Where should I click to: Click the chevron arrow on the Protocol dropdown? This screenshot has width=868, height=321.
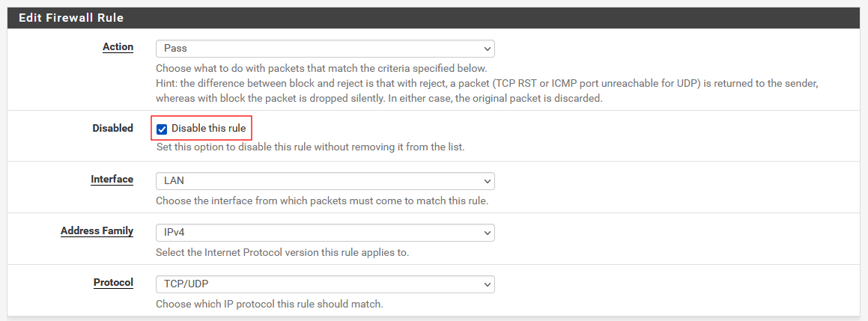(x=488, y=284)
